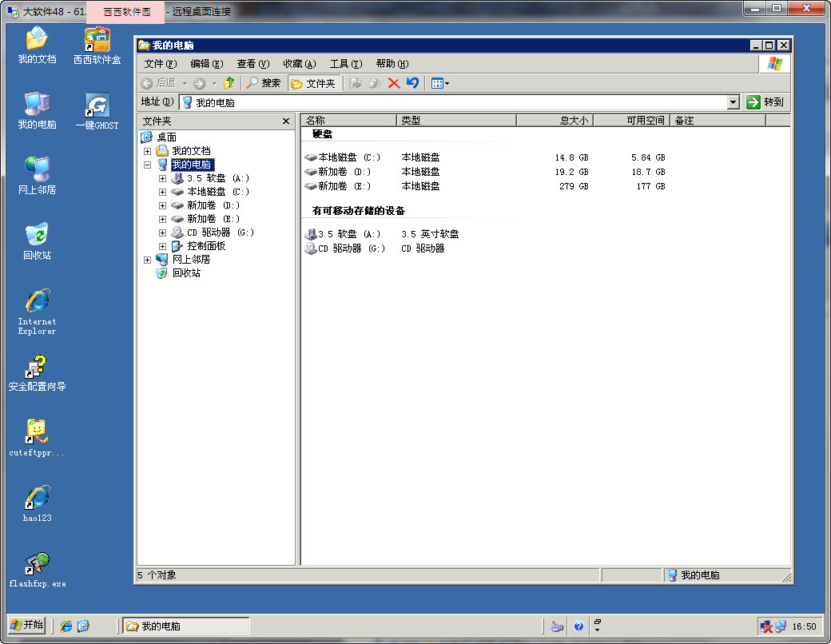Click 我的电脑 desktop icon
831x644 pixels.
coord(37,111)
